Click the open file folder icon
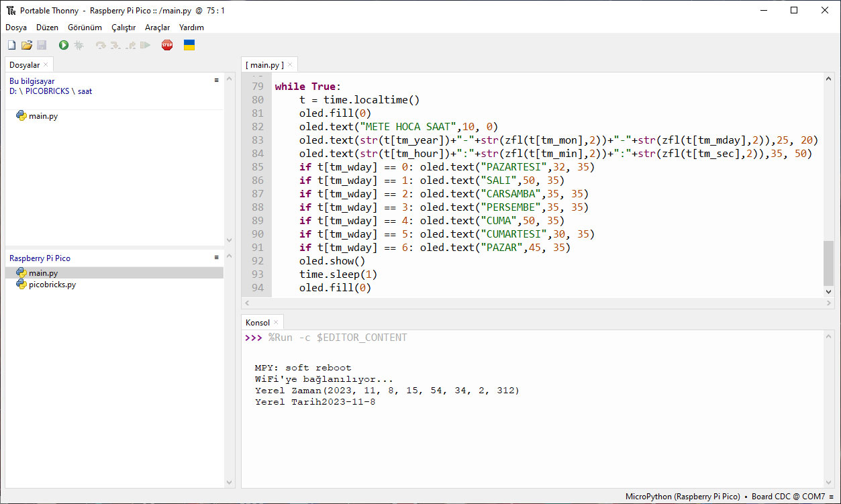Image resolution: width=841 pixels, height=504 pixels. pos(27,45)
